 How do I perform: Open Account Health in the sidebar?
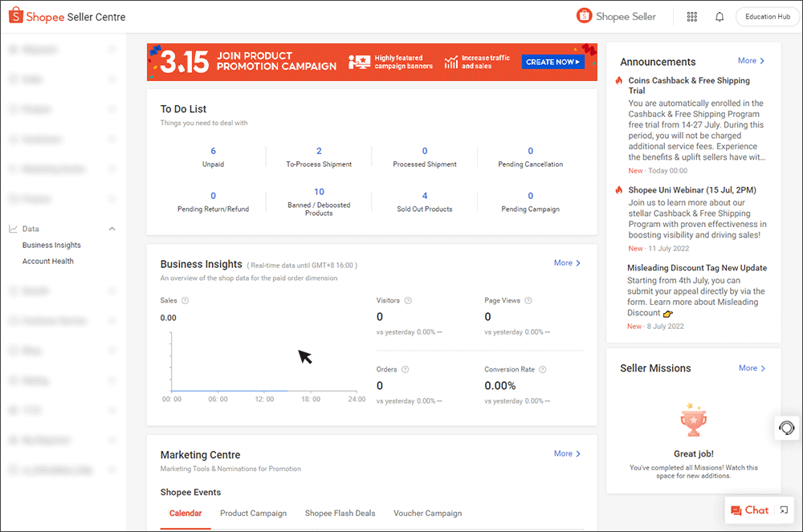tap(47, 261)
